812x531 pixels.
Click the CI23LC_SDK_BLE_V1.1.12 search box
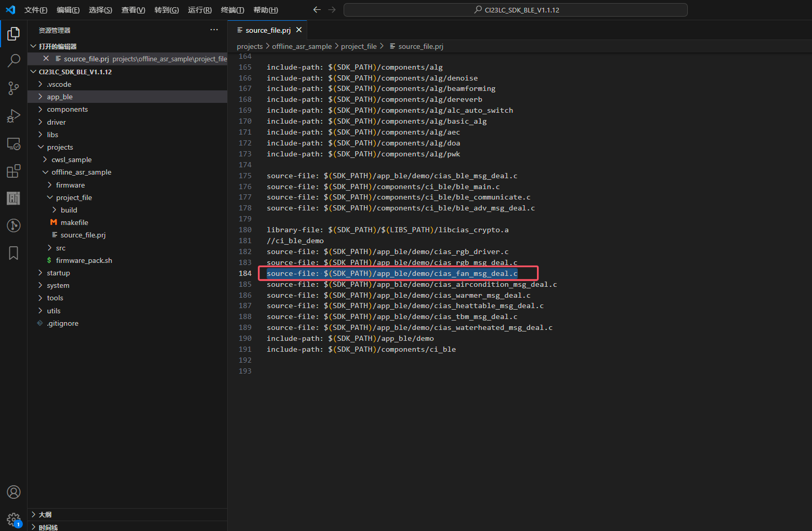pos(515,10)
